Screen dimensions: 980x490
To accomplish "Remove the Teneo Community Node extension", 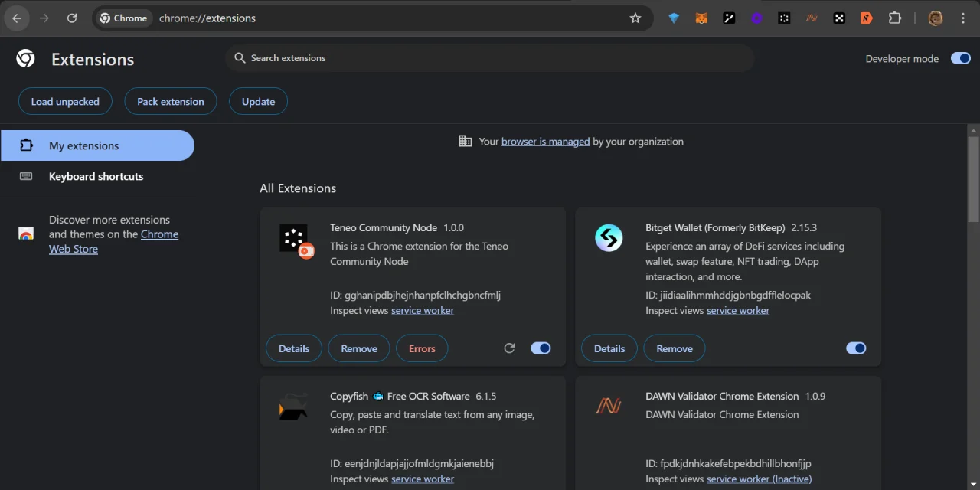I will [x=359, y=348].
